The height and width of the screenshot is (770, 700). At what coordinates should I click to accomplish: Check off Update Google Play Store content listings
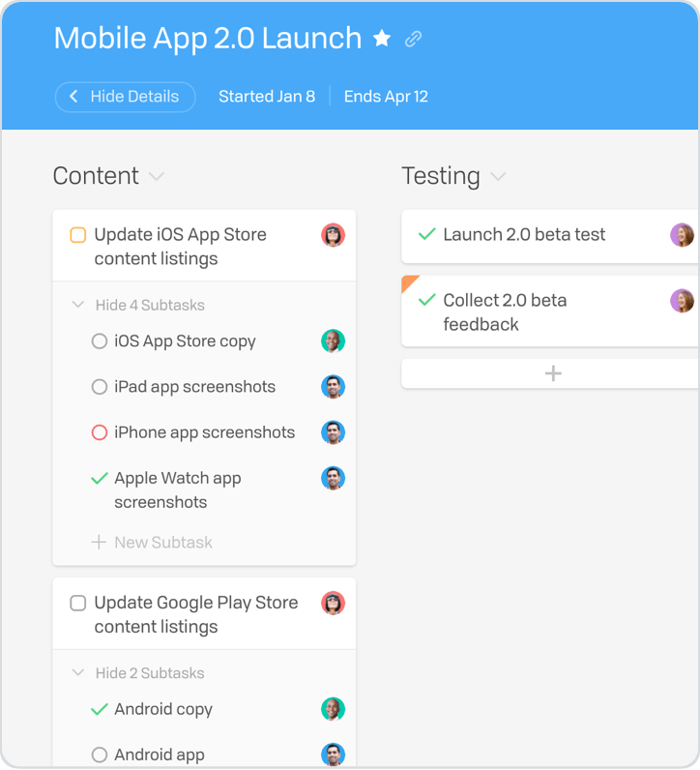[78, 603]
